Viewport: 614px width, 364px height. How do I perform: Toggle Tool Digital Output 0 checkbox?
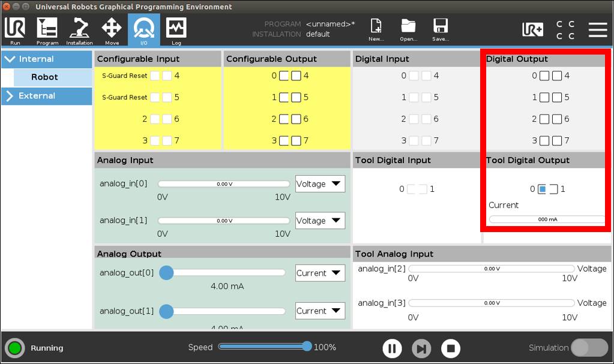[543, 189]
